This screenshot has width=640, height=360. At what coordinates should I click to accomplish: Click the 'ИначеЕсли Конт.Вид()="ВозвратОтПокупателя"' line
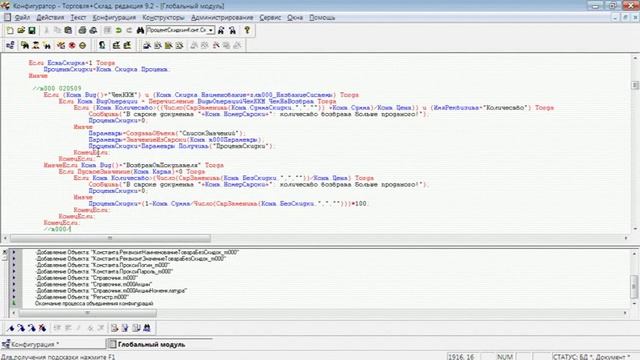(134, 165)
